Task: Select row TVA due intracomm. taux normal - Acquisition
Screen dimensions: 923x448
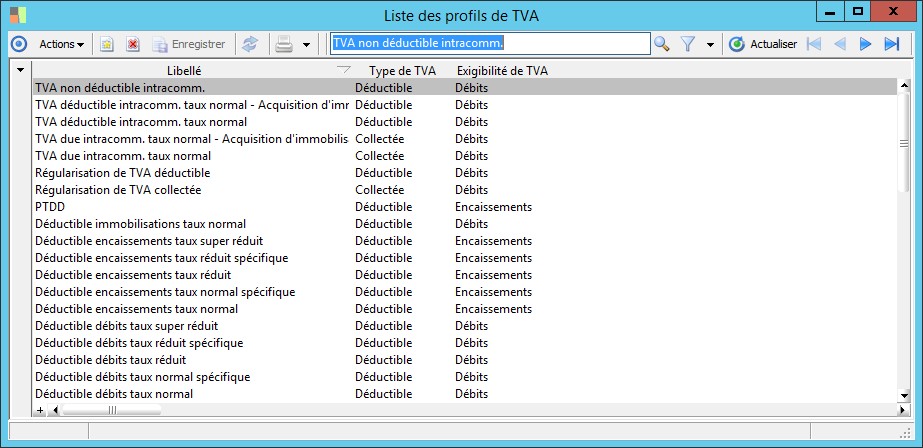Action: pos(465,140)
